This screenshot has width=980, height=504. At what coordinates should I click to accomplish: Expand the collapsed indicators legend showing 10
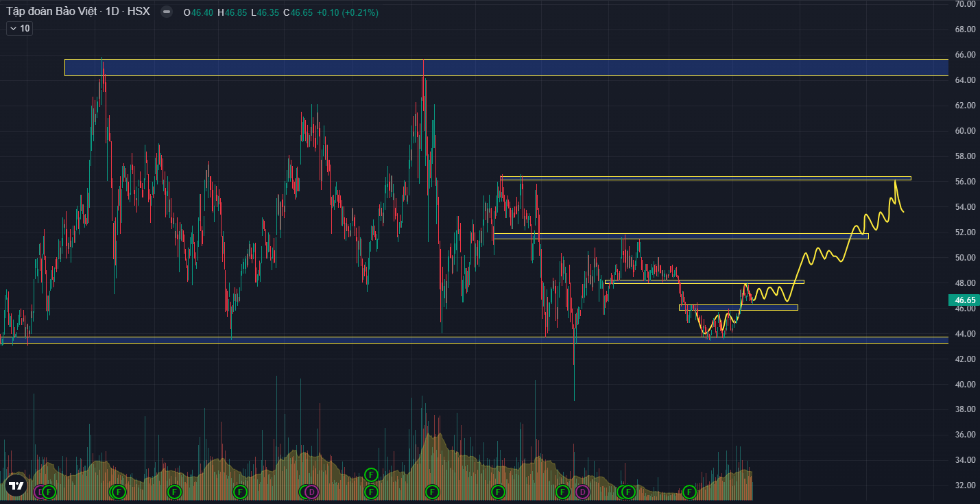pos(20,28)
